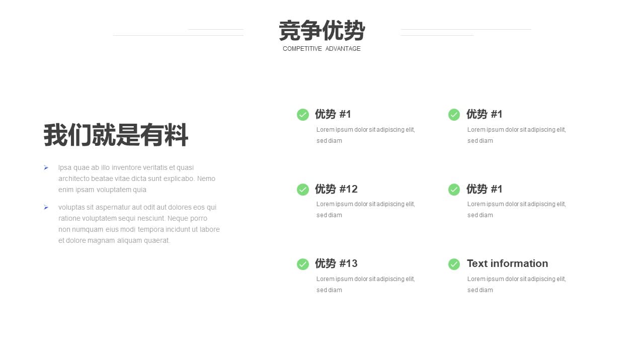Click the Lorem ipsum text under 优势 #13

366,285
